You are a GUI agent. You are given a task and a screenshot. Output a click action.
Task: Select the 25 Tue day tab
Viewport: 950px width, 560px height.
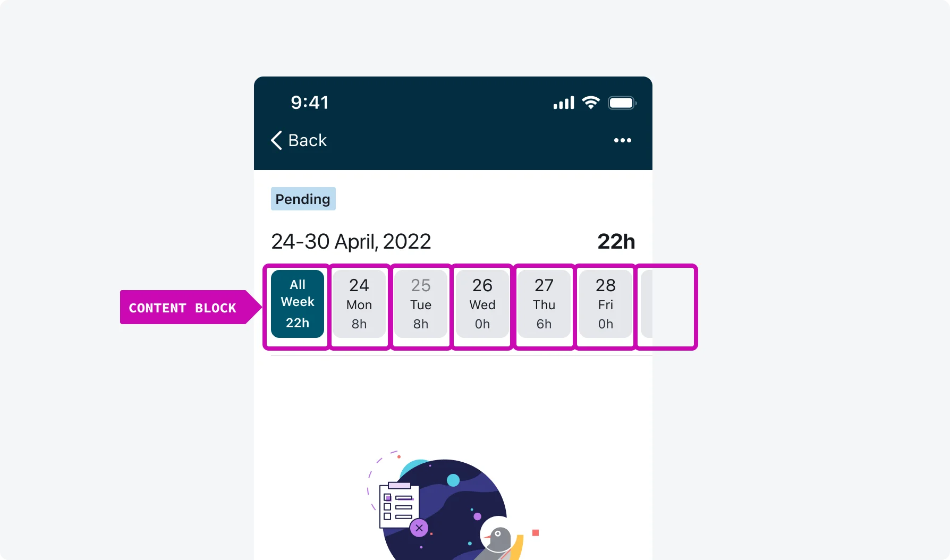tap(421, 304)
